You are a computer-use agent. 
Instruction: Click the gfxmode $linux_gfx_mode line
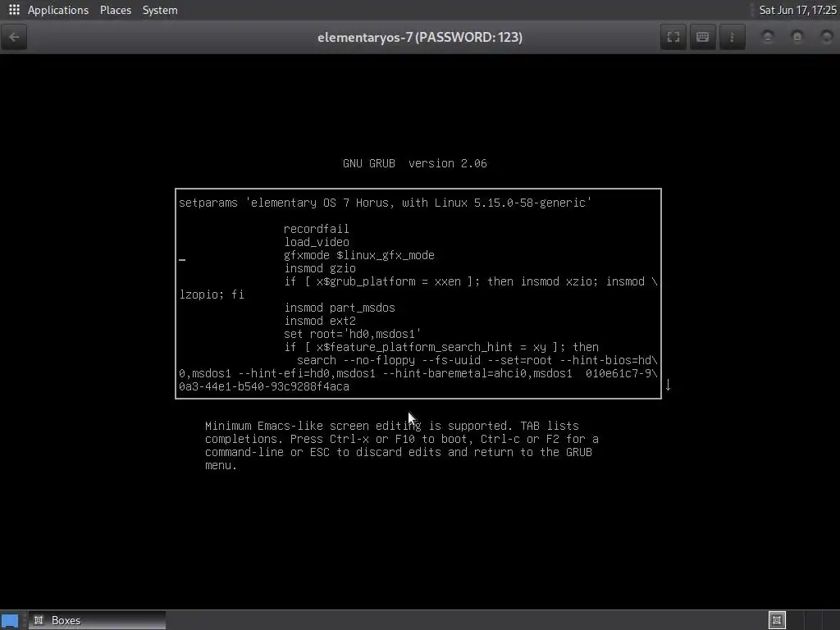coord(359,255)
